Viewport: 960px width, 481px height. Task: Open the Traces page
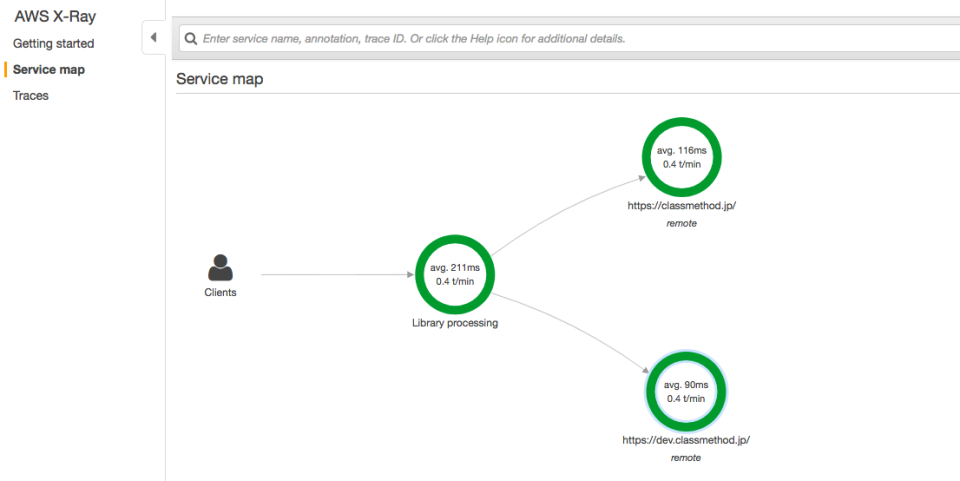pyautogui.click(x=31, y=95)
